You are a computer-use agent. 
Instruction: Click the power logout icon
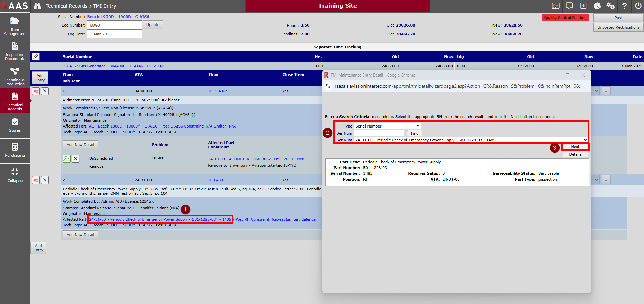[x=638, y=6]
